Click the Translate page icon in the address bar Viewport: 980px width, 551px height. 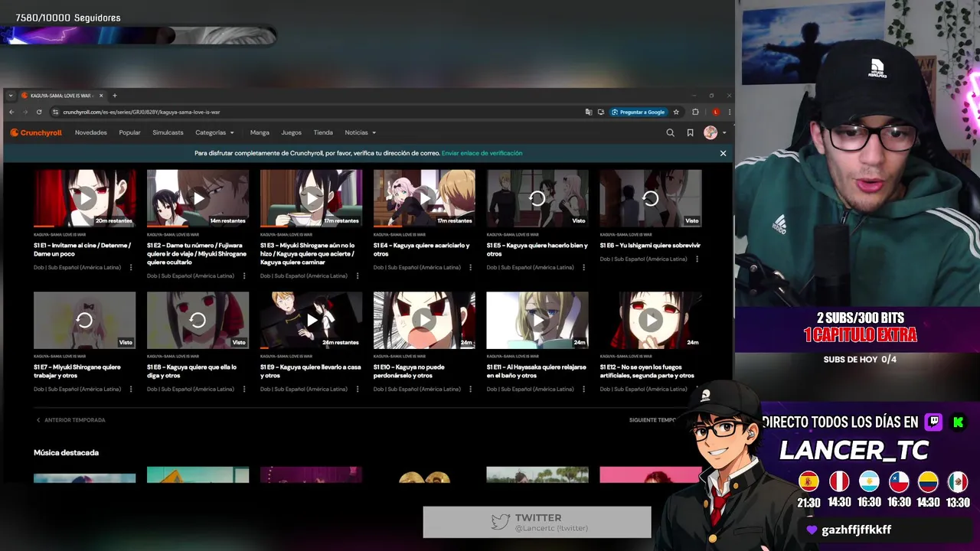(x=588, y=112)
